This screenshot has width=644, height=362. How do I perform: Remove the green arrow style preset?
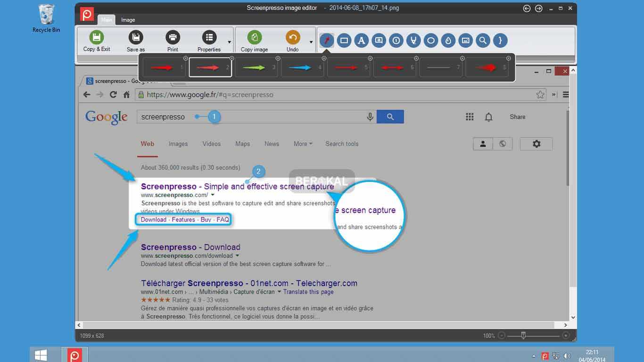click(278, 58)
